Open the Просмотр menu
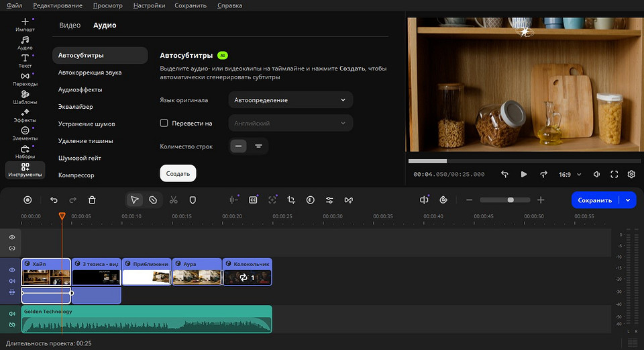Image resolution: width=644 pixels, height=350 pixels. click(107, 5)
